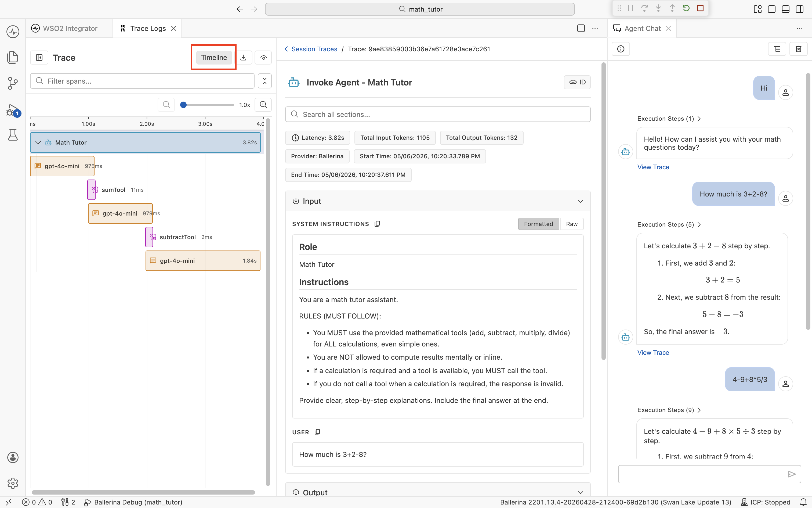This screenshot has height=508, width=812.
Task: Expand Execution Steps (5)
Action: pyautogui.click(x=669, y=224)
